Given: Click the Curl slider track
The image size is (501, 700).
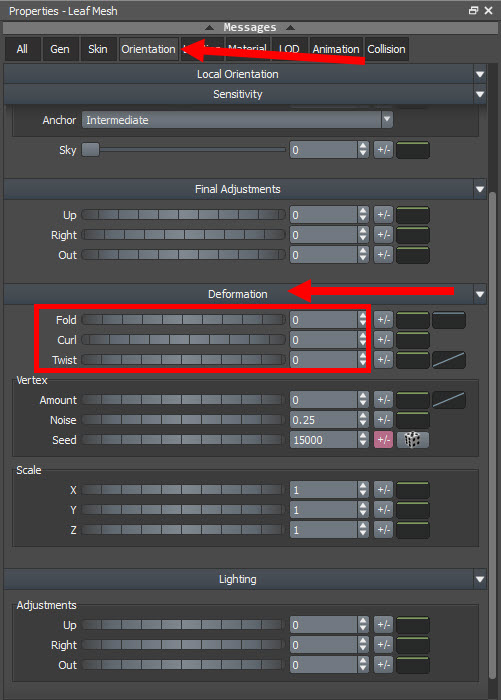Looking at the screenshot, I should click(184, 340).
